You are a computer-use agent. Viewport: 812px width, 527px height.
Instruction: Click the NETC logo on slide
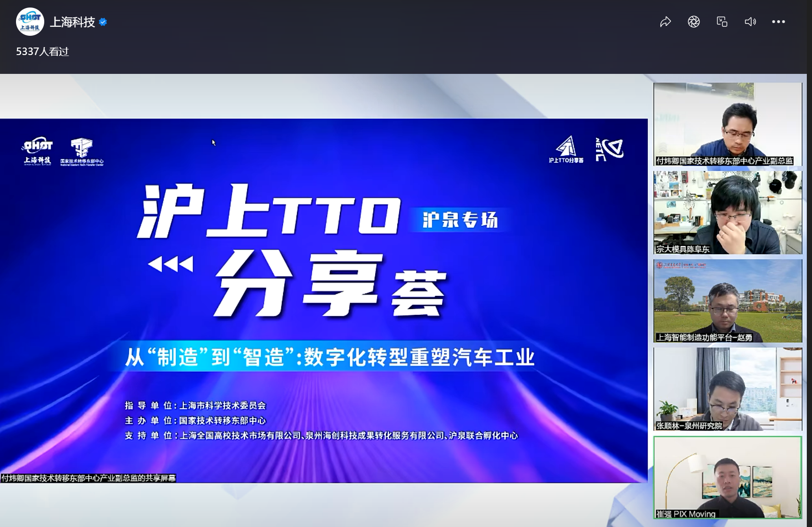(x=609, y=150)
